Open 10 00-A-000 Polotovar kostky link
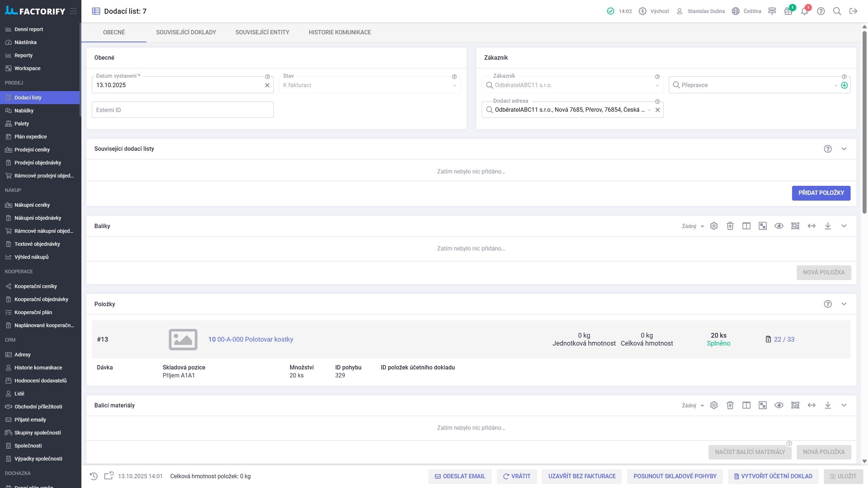Viewport: 868px width, 488px height. point(251,339)
